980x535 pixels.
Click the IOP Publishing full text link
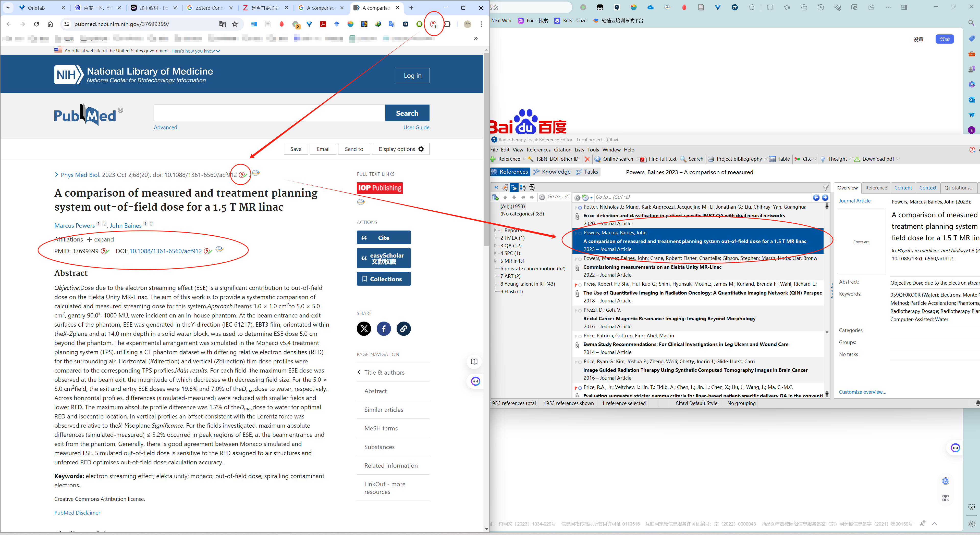click(x=379, y=188)
